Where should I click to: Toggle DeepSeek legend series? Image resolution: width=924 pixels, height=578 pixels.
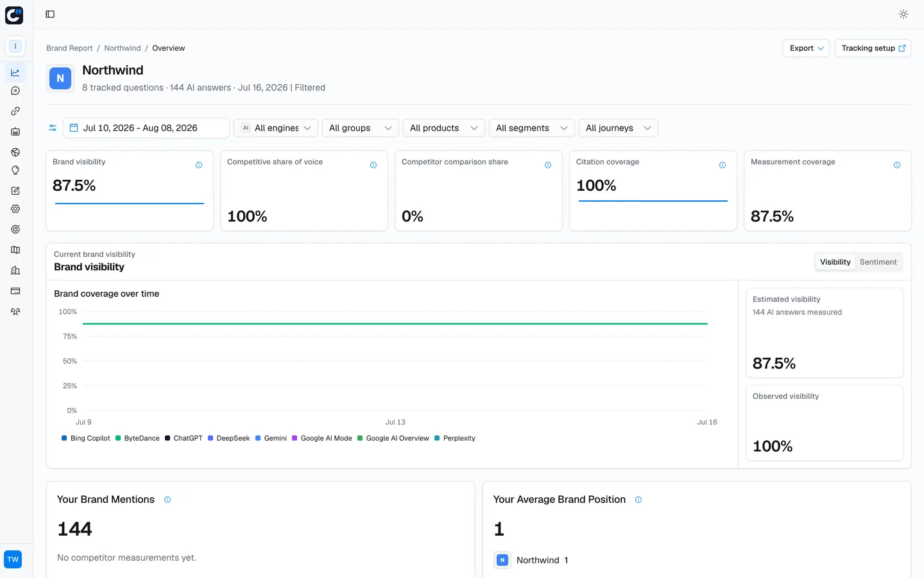pyautogui.click(x=229, y=438)
